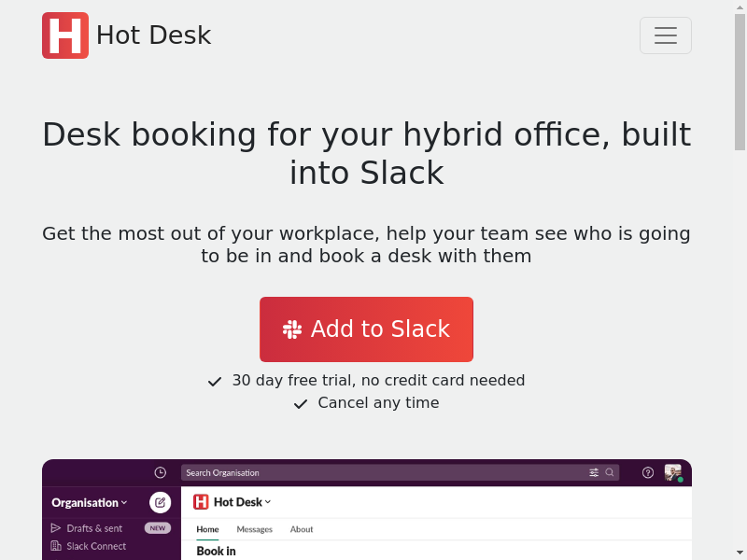The width and height of the screenshot is (747, 560).
Task: Click the Hot Desk logo icon
Action: click(65, 35)
